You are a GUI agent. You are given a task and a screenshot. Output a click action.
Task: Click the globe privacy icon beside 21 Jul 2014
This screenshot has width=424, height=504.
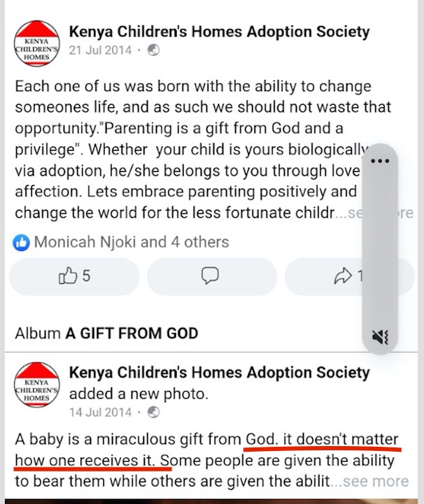click(153, 51)
